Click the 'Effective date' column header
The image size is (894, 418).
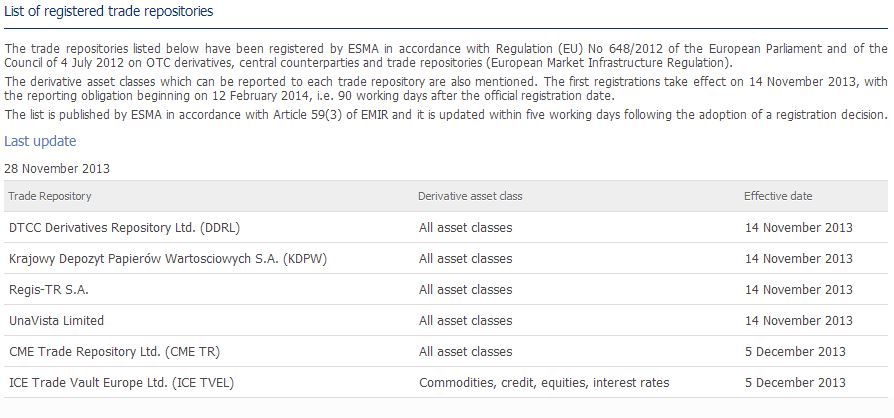[x=777, y=196]
